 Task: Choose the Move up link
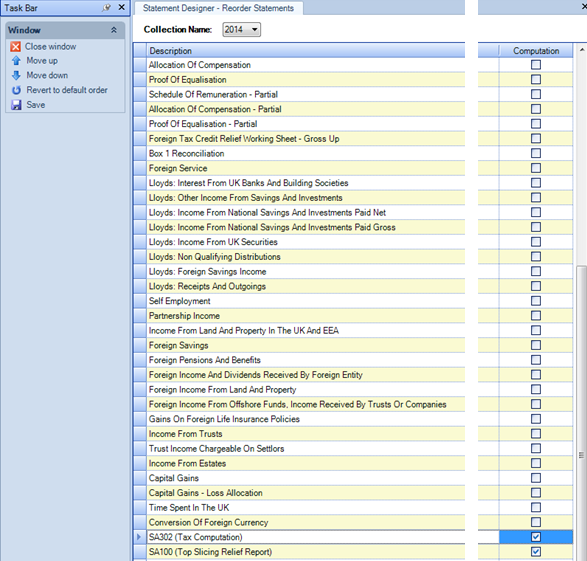pos(42,61)
